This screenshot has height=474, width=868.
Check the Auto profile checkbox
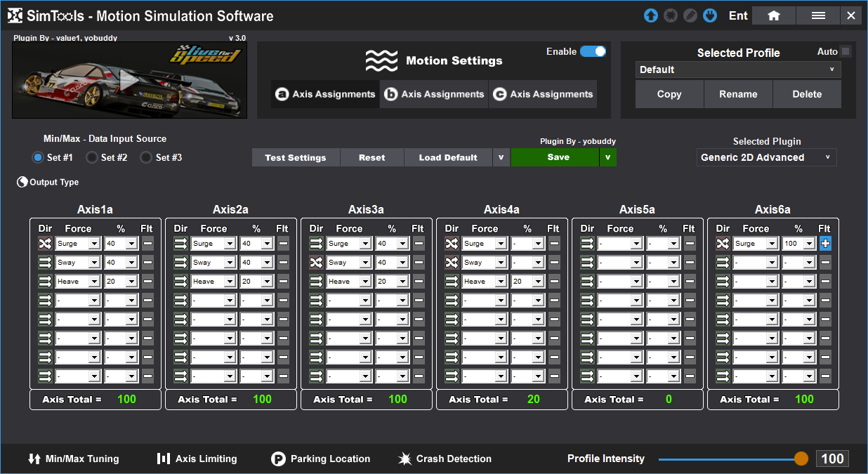(x=846, y=51)
